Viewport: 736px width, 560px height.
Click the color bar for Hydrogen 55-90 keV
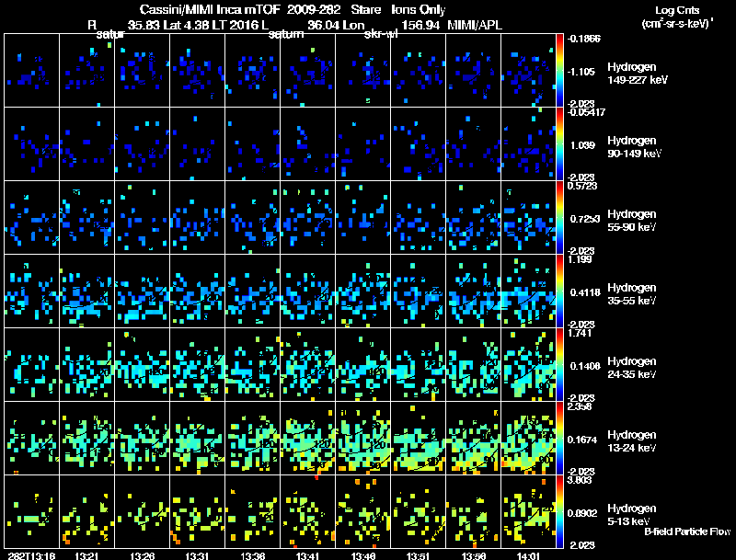(x=561, y=218)
